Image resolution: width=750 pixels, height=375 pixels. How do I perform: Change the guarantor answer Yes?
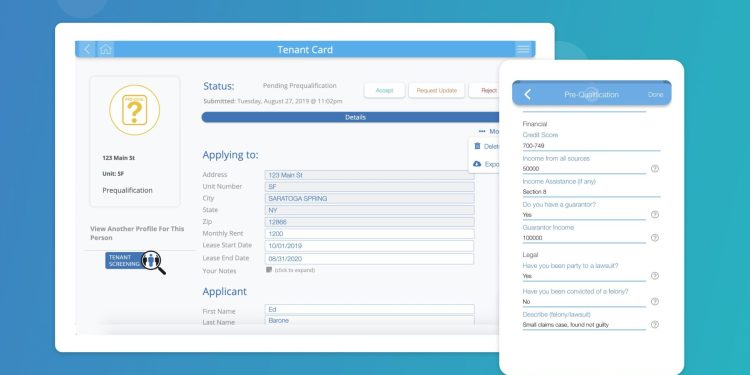click(x=584, y=215)
